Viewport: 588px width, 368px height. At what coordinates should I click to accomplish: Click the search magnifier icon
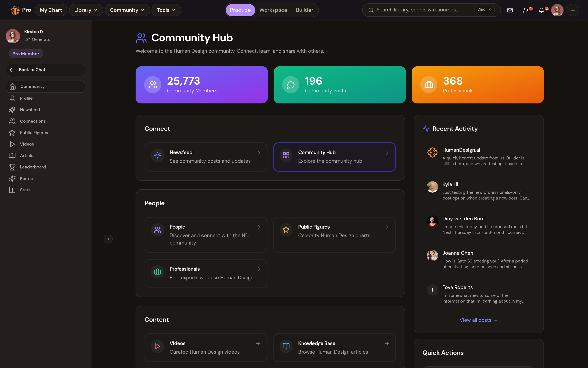371,10
